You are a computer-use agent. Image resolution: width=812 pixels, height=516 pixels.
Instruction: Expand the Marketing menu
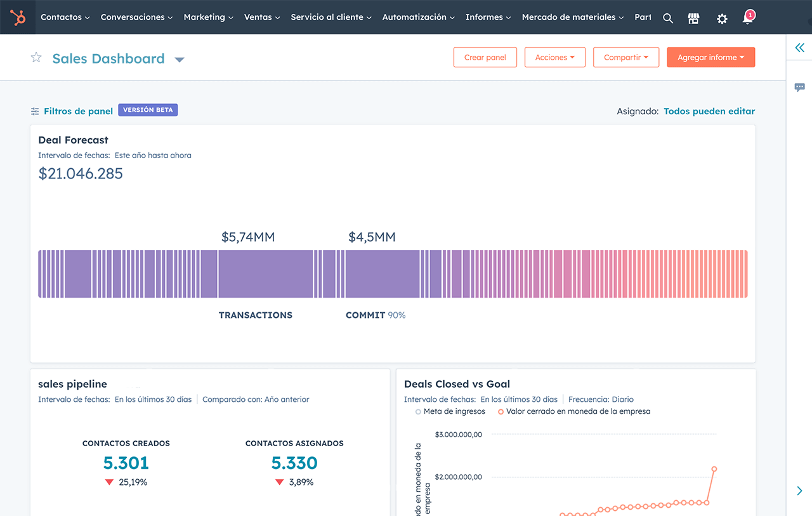pos(209,17)
